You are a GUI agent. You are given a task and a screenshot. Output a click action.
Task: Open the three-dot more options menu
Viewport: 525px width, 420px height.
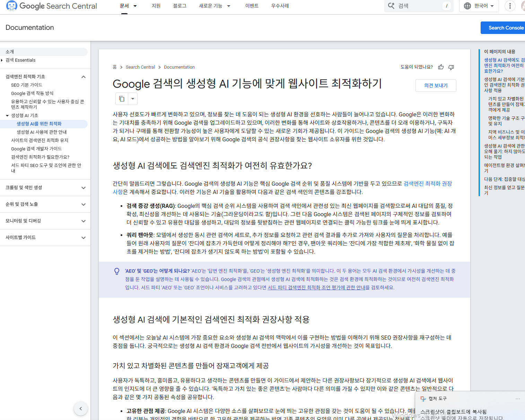tap(510, 6)
